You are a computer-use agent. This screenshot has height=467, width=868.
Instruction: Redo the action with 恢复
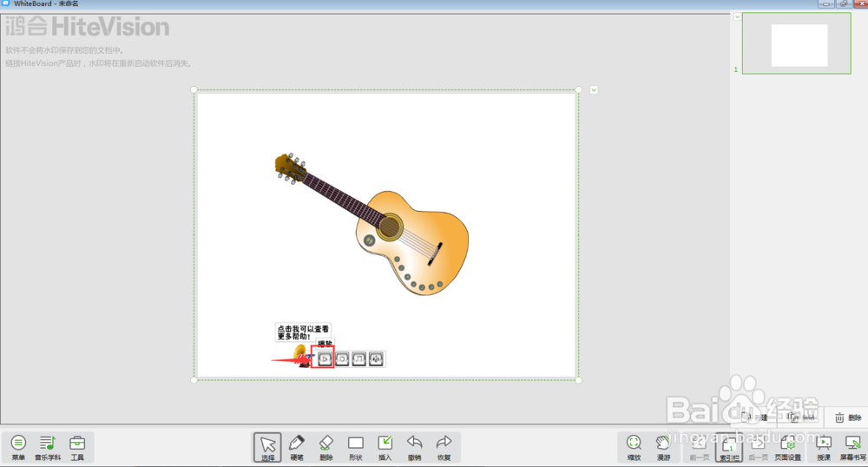coord(444,448)
